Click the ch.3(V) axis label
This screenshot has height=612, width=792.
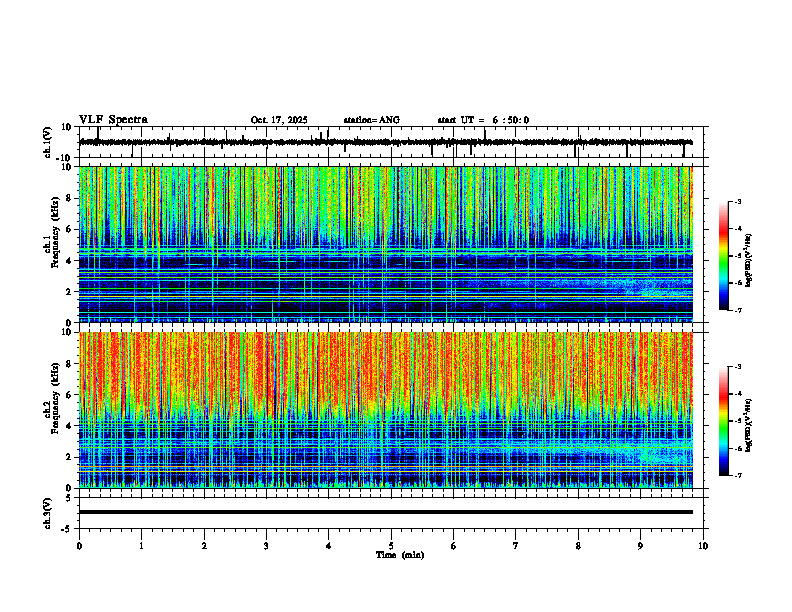tap(48, 513)
